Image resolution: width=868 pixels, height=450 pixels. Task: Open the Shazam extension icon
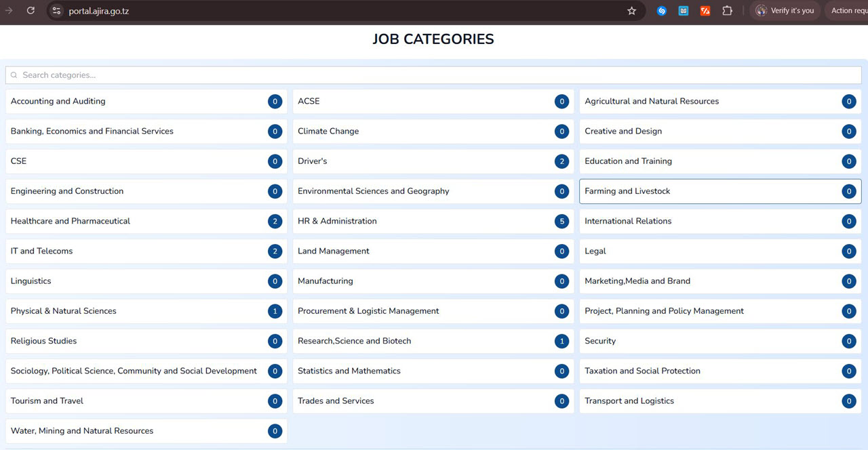coord(662,11)
